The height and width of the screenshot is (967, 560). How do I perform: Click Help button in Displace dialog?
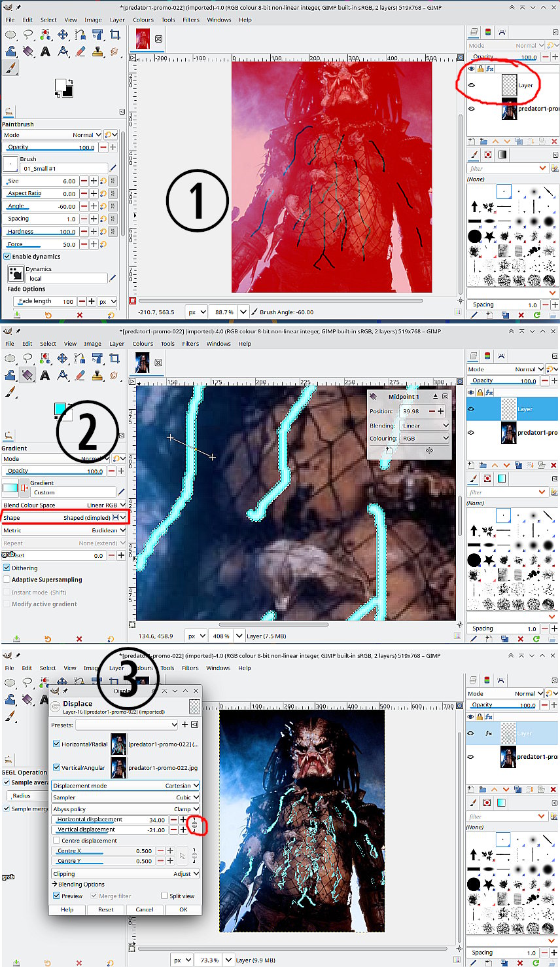click(67, 909)
